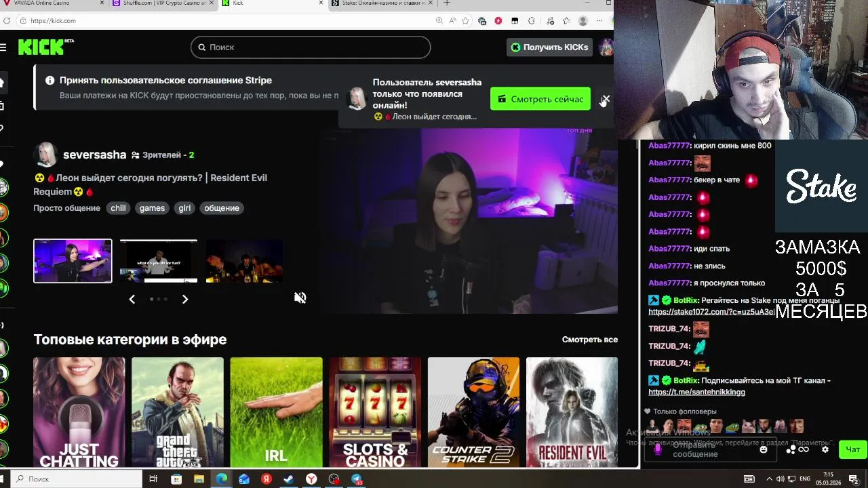Insert the white cat emote in chat
868x488 pixels.
tap(748, 426)
